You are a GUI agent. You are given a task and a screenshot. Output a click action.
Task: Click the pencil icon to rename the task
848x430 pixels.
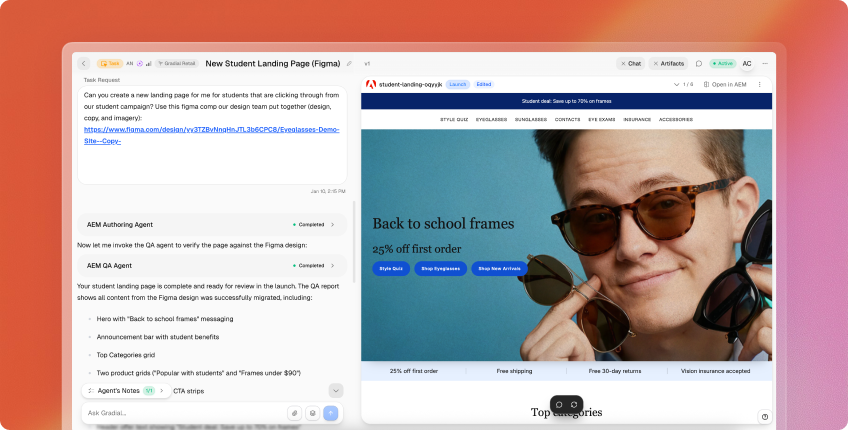[x=349, y=63]
